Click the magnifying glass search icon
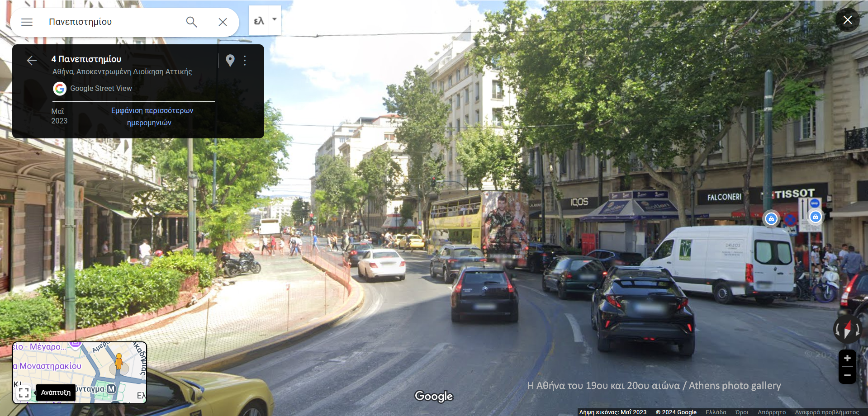The image size is (868, 416). tap(191, 22)
